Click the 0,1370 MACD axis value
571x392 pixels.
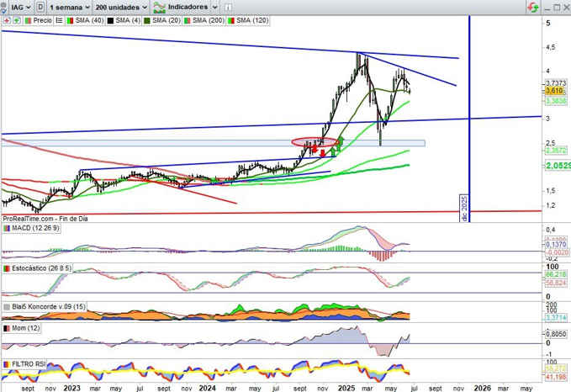[x=556, y=244]
